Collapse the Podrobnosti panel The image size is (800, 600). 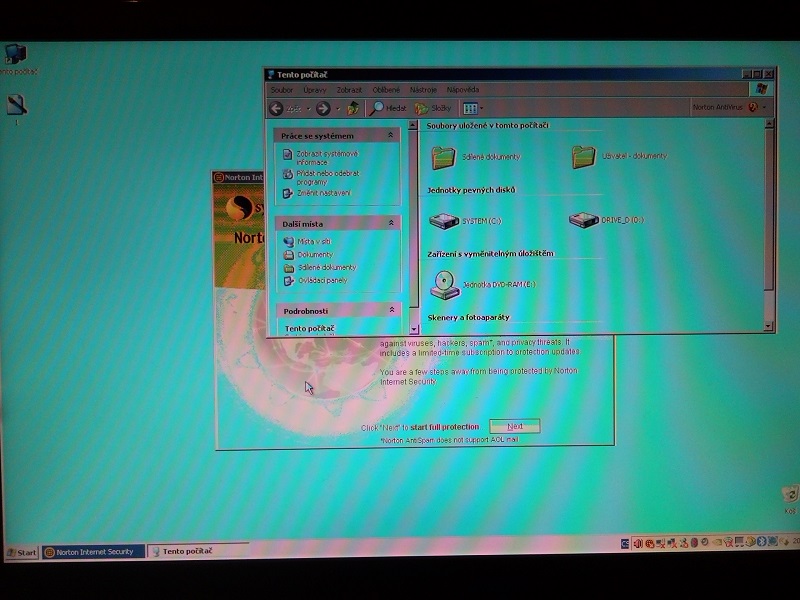point(391,310)
